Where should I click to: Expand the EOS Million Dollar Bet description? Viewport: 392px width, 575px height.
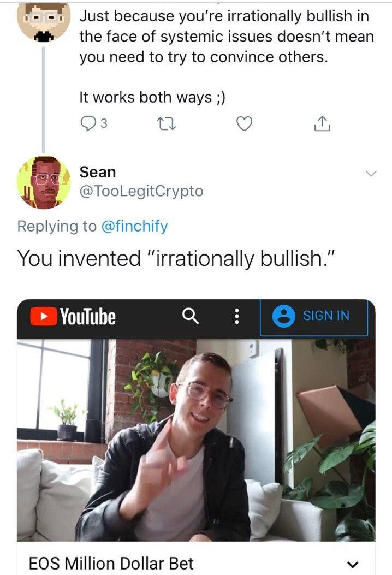(353, 564)
